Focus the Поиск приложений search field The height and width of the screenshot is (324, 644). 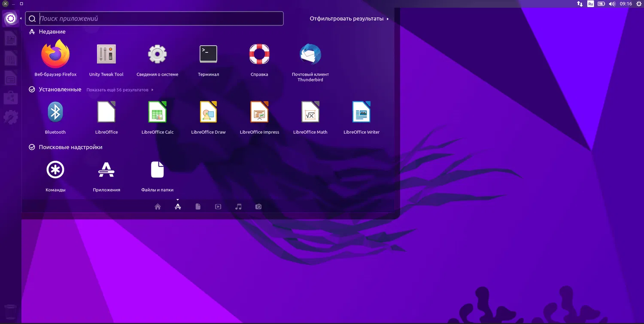tap(155, 18)
